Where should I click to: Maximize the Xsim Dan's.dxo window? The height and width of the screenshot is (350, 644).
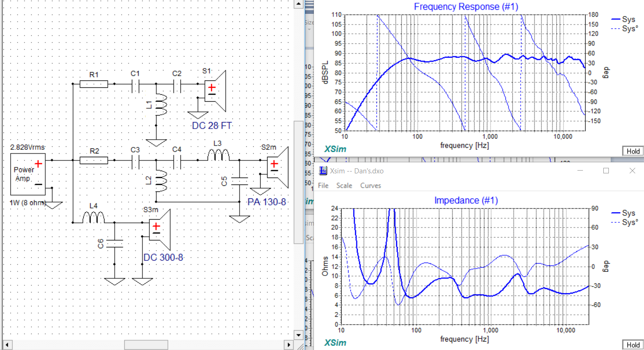click(x=606, y=171)
